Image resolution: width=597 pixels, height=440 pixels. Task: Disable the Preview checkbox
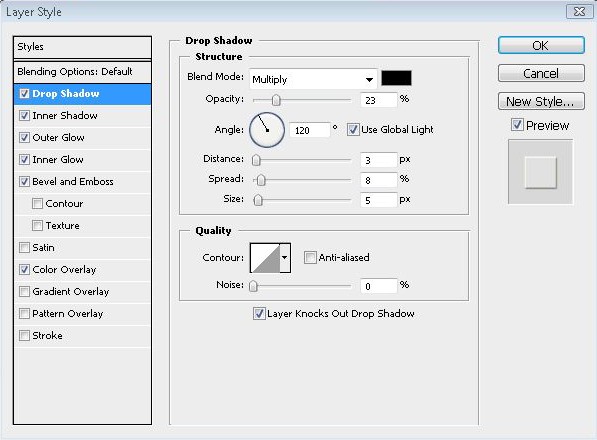tap(517, 125)
